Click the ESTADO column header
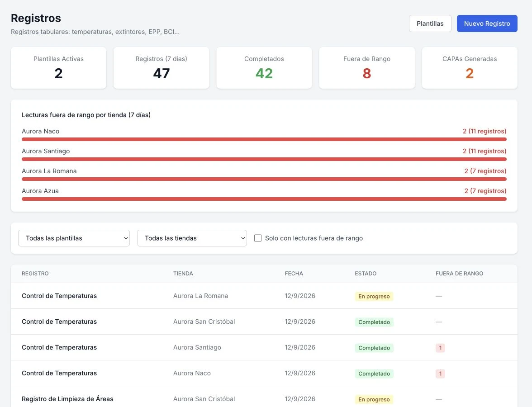The height and width of the screenshot is (407, 532). [366, 273]
